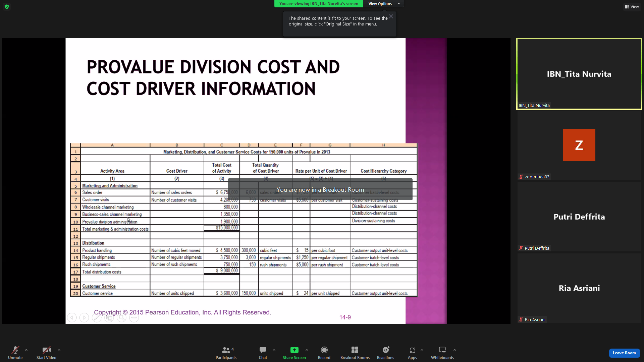Click Leave Room button

624,353
